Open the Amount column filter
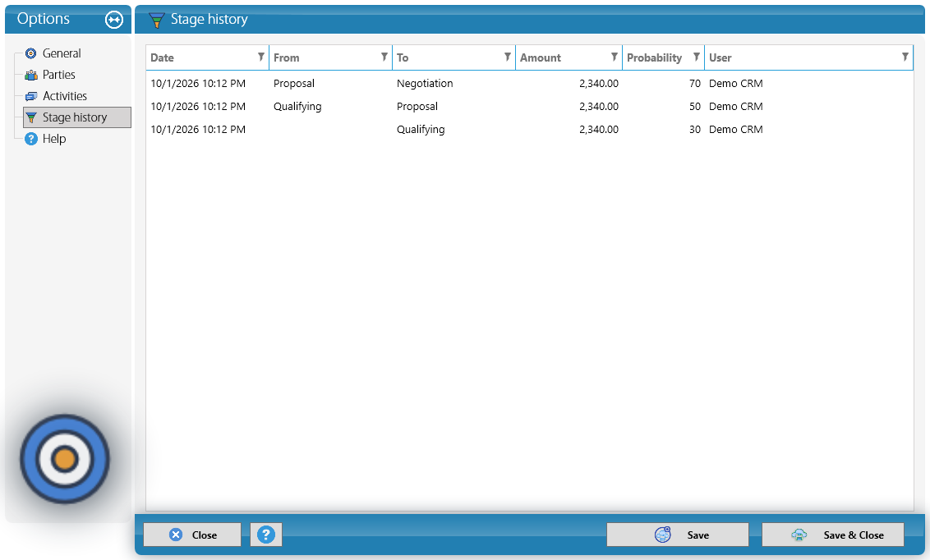 coord(615,57)
